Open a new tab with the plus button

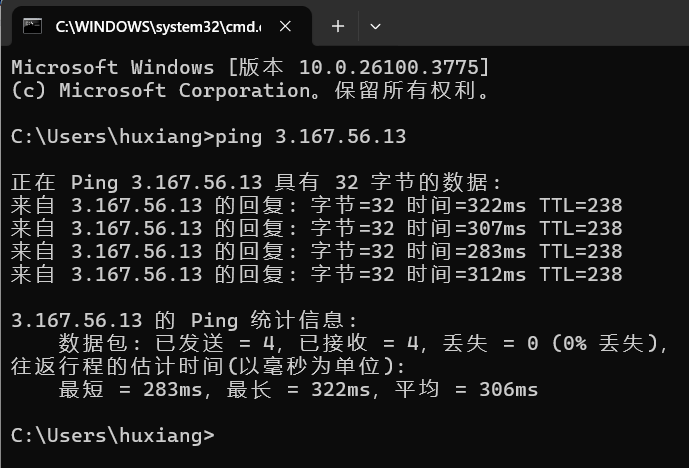pos(337,26)
